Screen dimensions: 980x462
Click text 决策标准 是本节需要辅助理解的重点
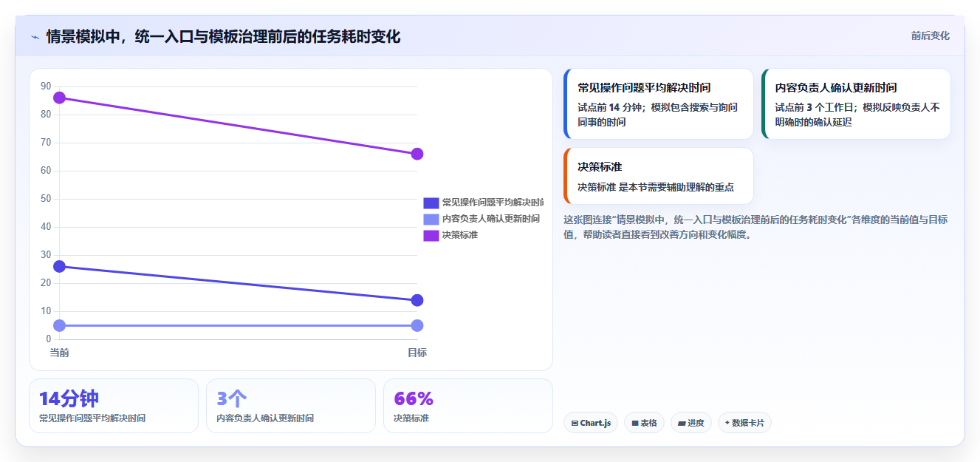(x=656, y=187)
